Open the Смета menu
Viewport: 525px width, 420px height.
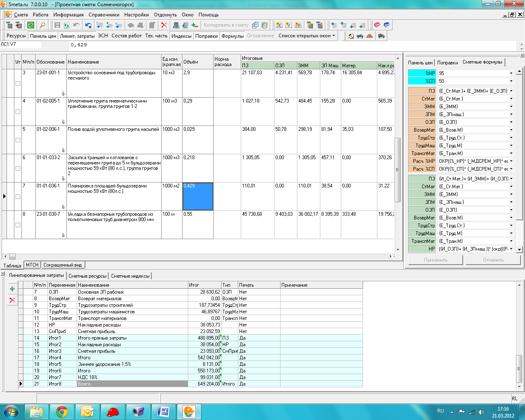click(x=21, y=15)
